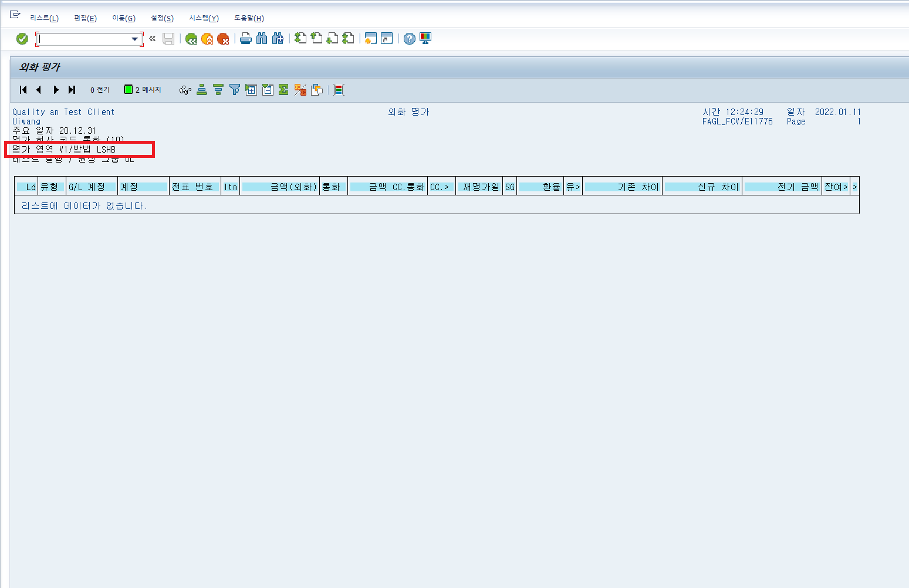The image size is (909, 588).
Task: Select the 전기 금액 column header
Action: pos(782,187)
